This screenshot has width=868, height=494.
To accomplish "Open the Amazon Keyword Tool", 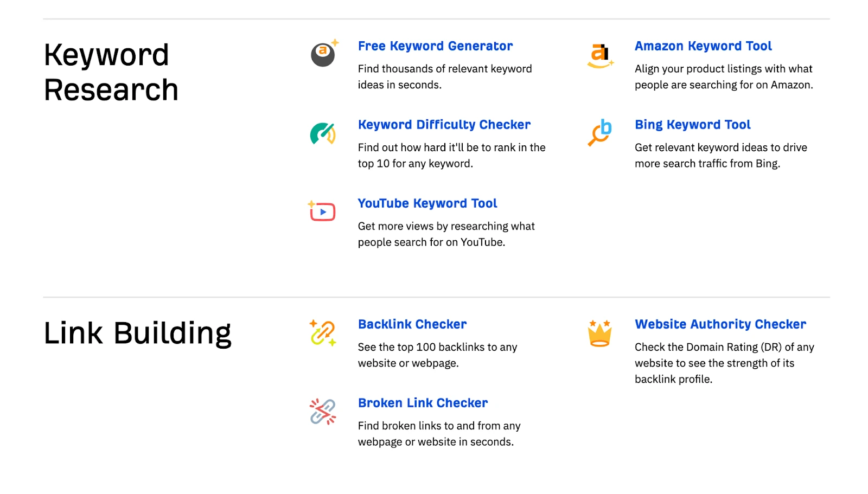I will coord(703,46).
